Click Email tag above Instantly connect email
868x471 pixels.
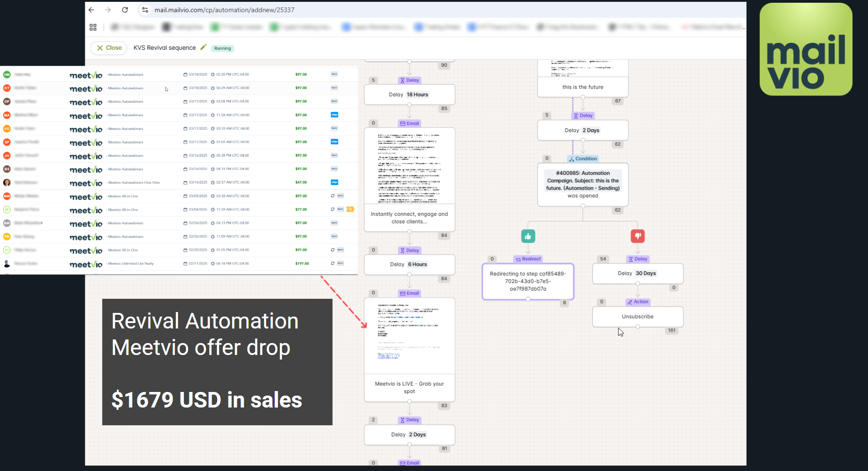pos(409,123)
